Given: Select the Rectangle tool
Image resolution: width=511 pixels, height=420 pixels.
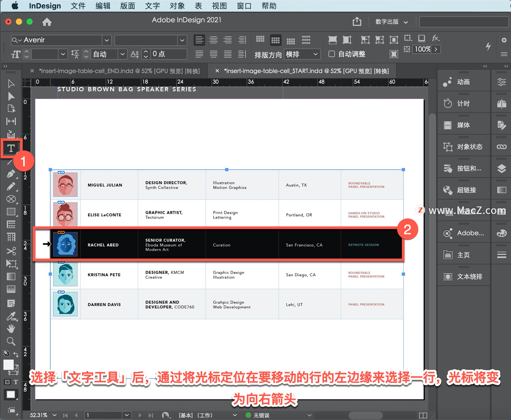Looking at the screenshot, I should (11, 212).
